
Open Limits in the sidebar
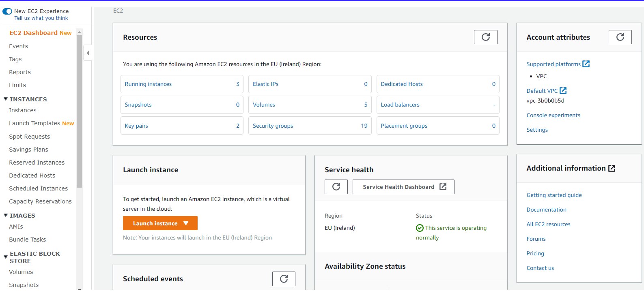pos(17,85)
